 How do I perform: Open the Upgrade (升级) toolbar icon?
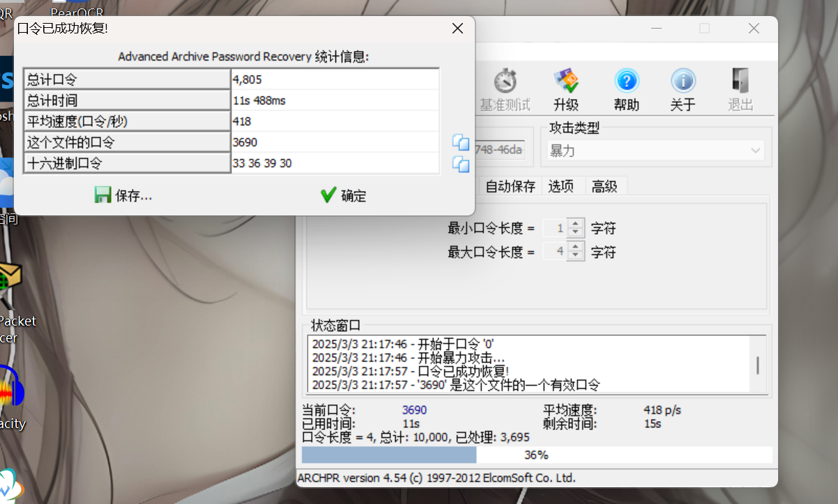[x=566, y=81]
